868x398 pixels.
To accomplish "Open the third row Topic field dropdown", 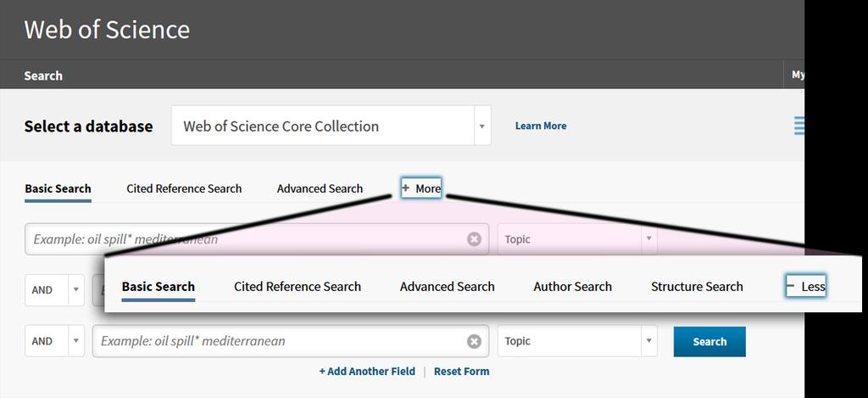I will [577, 341].
